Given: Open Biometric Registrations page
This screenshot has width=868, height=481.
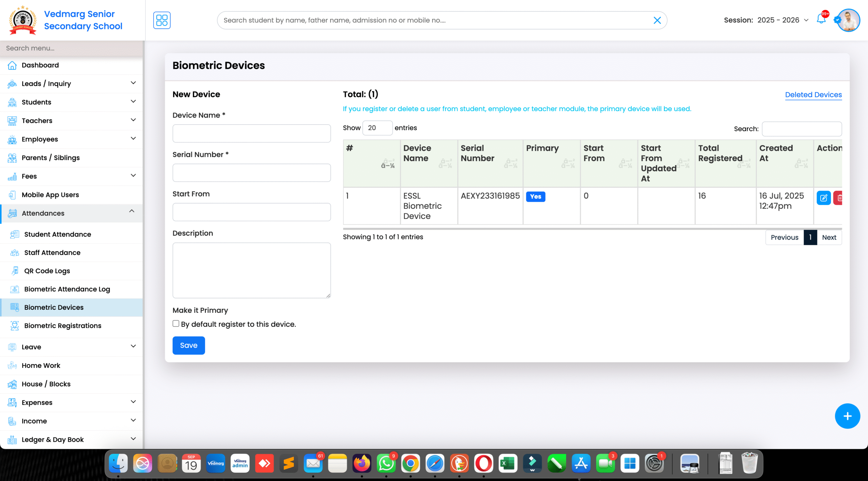Looking at the screenshot, I should (x=62, y=325).
